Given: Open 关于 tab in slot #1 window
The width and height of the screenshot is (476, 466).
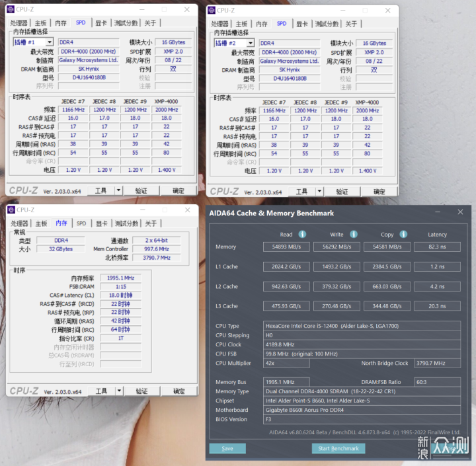Looking at the screenshot, I should pos(150,22).
